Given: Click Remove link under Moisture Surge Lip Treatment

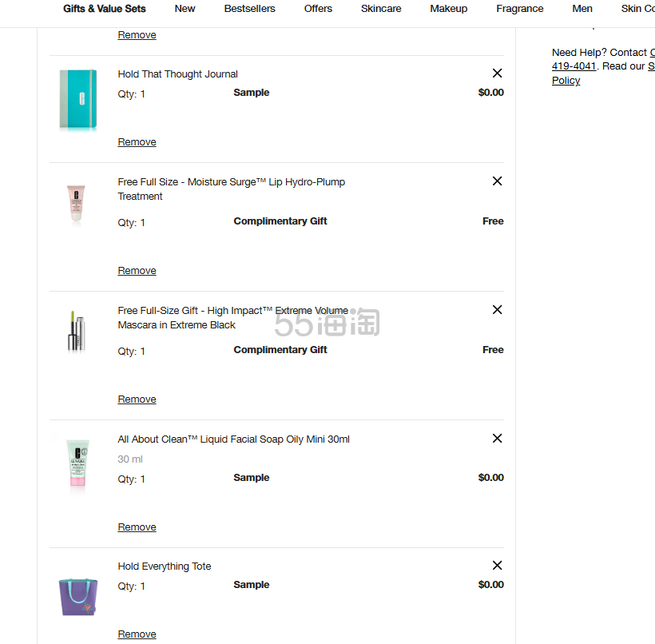Looking at the screenshot, I should 137,271.
